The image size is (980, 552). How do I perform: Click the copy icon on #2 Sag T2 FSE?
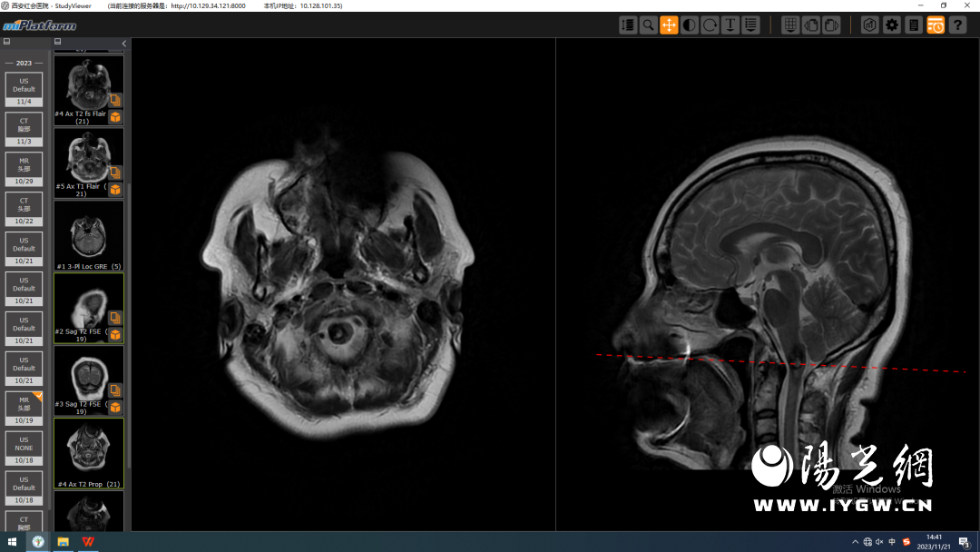tap(115, 318)
